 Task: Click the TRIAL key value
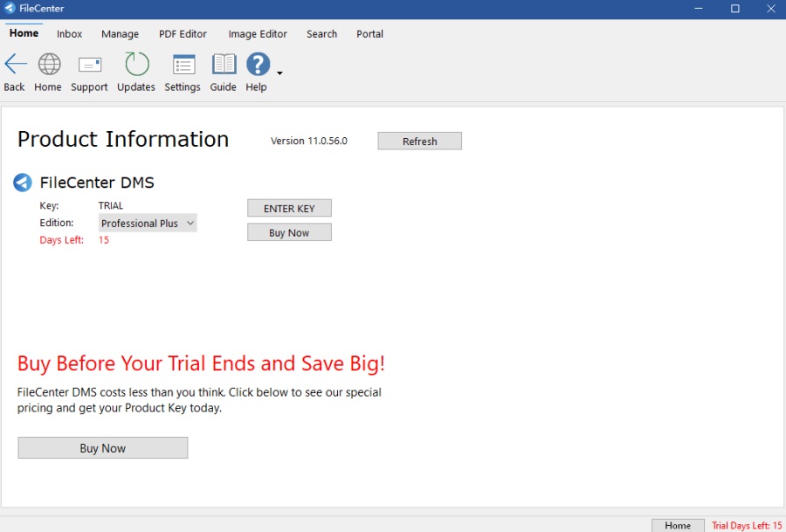point(110,205)
